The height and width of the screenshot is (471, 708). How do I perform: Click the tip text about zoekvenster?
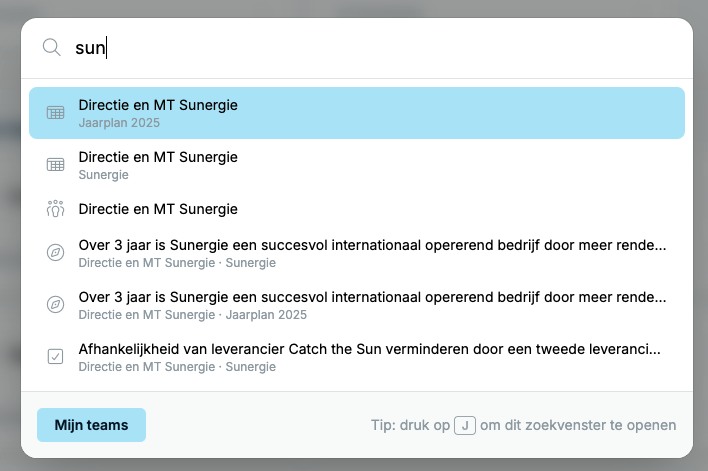tap(523, 425)
